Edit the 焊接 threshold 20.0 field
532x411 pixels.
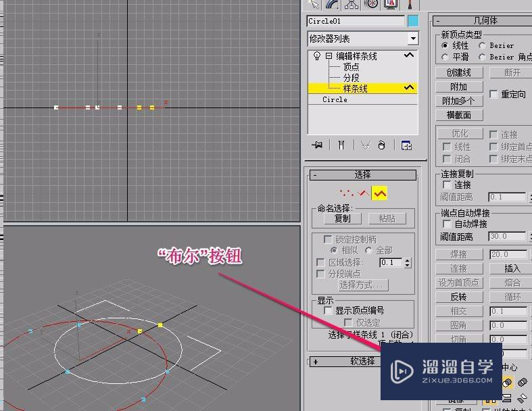pyautogui.click(x=508, y=255)
